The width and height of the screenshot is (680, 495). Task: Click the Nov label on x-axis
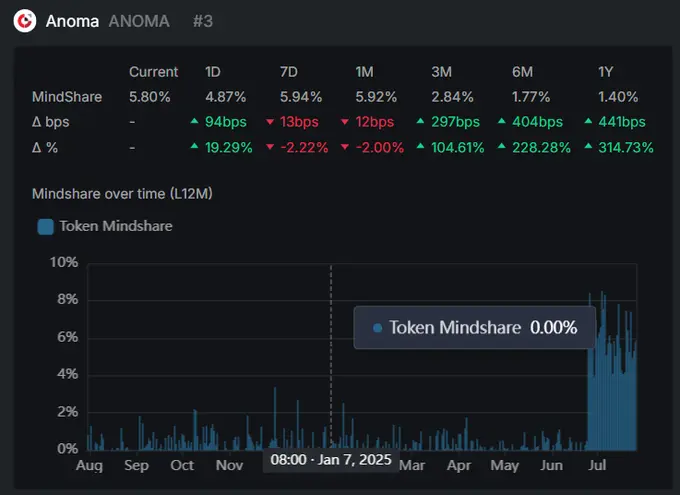pyautogui.click(x=229, y=465)
